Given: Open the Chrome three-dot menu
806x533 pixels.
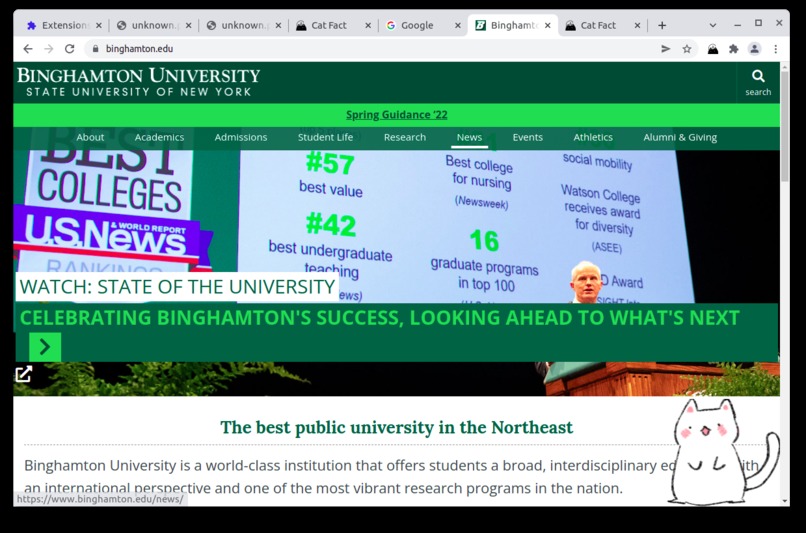Looking at the screenshot, I should click(x=775, y=49).
